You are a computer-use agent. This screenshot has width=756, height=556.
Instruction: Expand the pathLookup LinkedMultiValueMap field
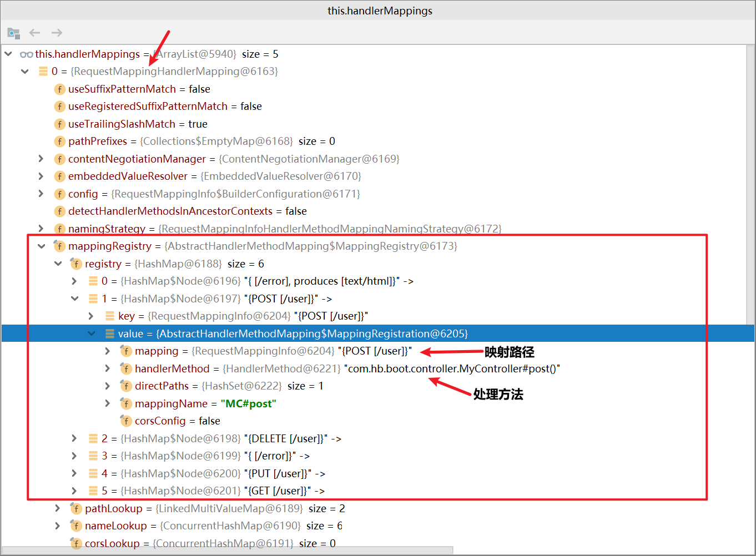click(x=58, y=508)
